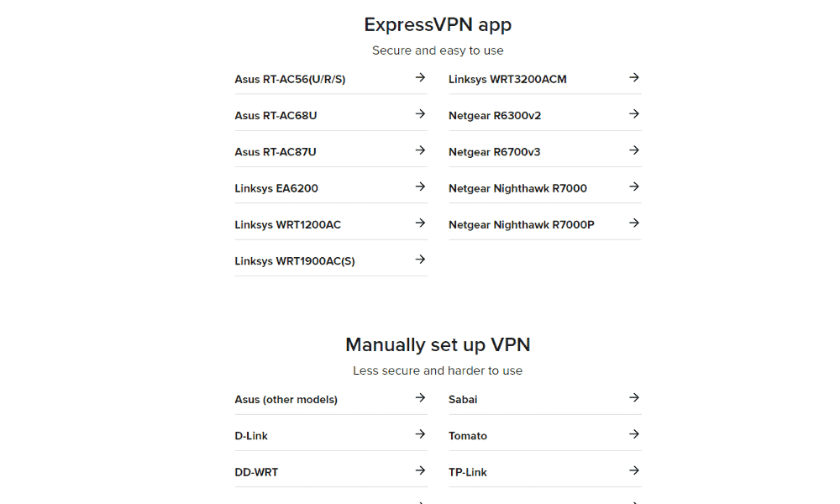
Task: Select the arrow icon for Netgear R6300v2
Action: point(633,113)
